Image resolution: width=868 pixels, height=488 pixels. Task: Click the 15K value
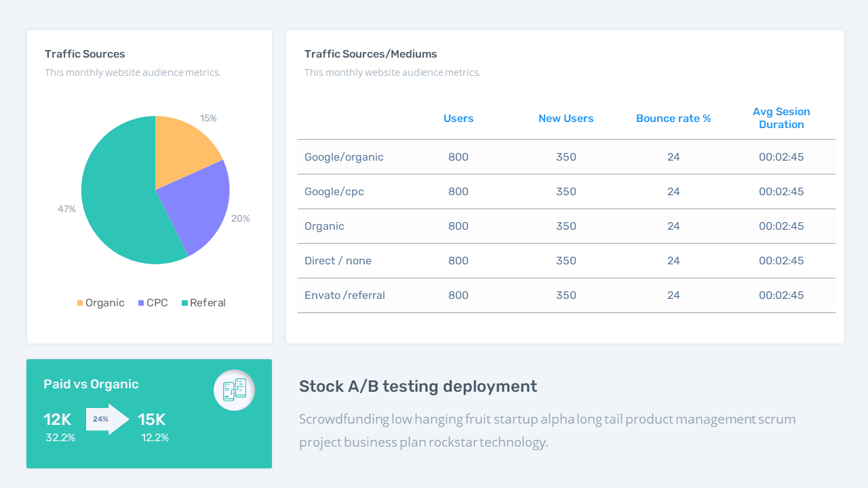click(152, 420)
